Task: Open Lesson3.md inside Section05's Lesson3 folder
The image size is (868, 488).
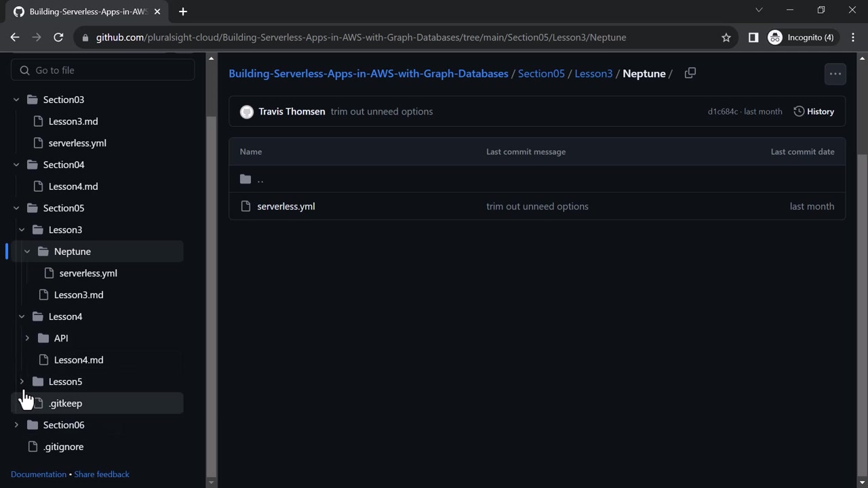Action: (79, 295)
